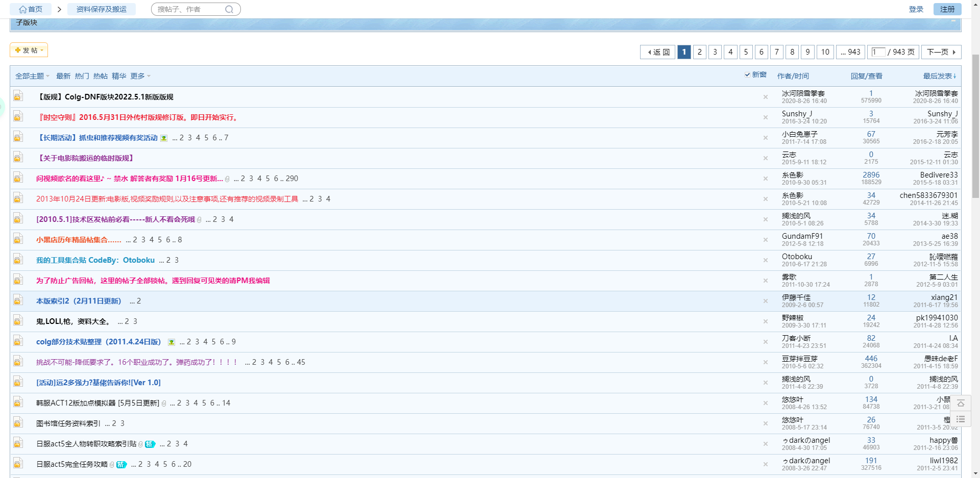Open 资料保存及搬运 breadcrumb link

[102, 9]
